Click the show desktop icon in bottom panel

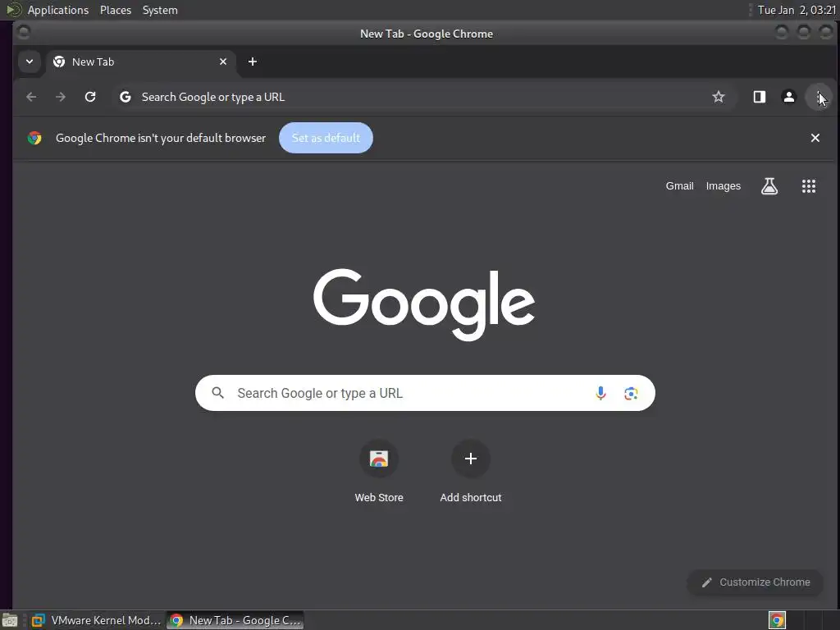(10, 620)
